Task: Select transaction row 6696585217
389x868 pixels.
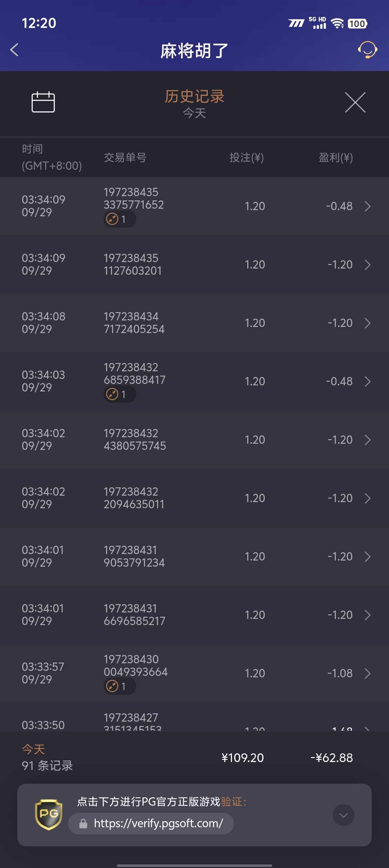Action: pyautogui.click(x=194, y=615)
